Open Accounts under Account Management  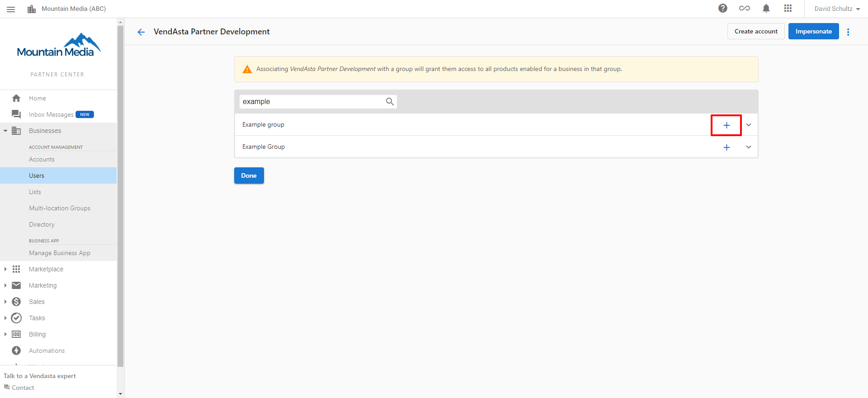pos(42,159)
